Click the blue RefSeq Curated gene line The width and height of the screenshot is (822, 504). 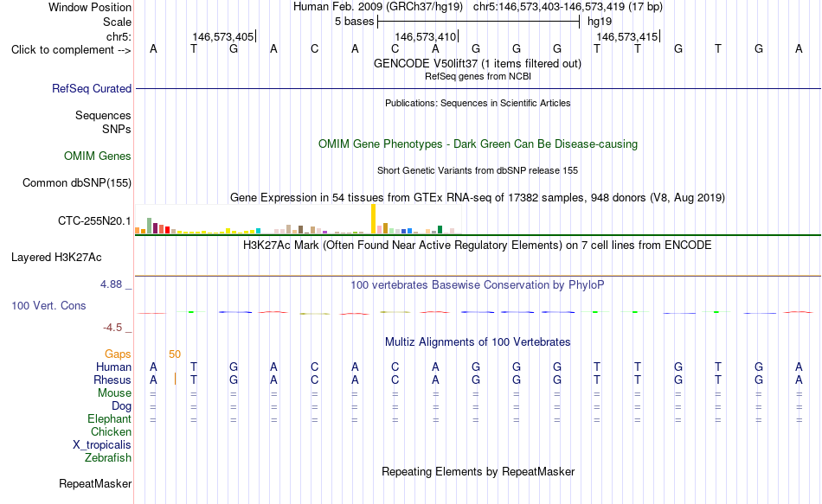click(478, 88)
